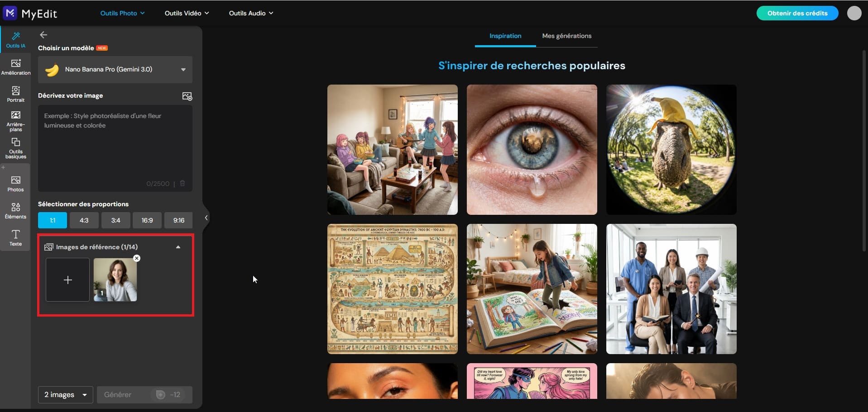Select the 9:16 proportion

[178, 220]
